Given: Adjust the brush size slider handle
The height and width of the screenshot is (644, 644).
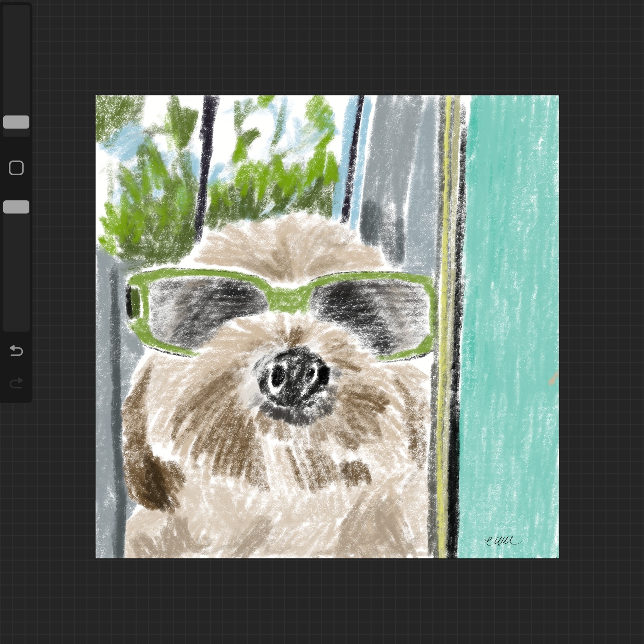Looking at the screenshot, I should (x=16, y=122).
